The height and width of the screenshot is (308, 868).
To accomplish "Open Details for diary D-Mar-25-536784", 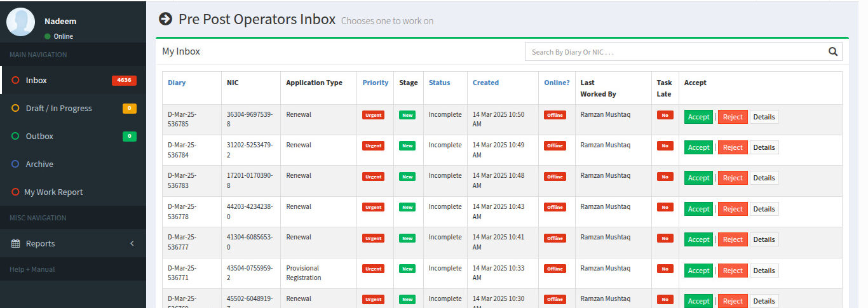I will tap(764, 147).
